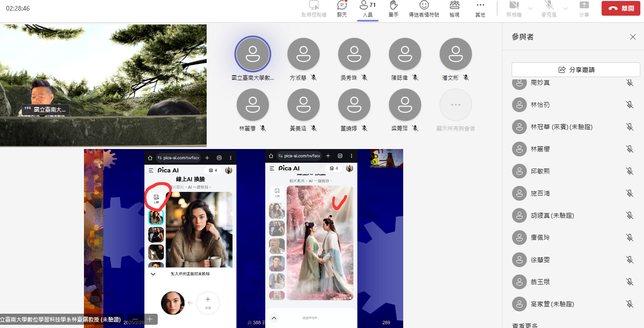Image resolution: width=644 pixels, height=328 pixels.
Task: Click muted mic icon beside 胡綾真
Action: (630, 215)
